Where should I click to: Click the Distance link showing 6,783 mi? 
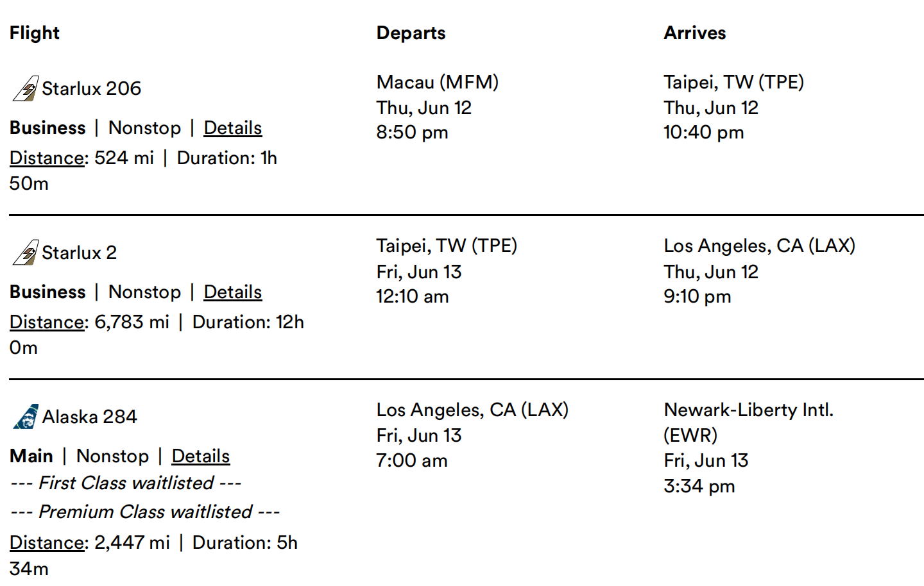(x=47, y=322)
